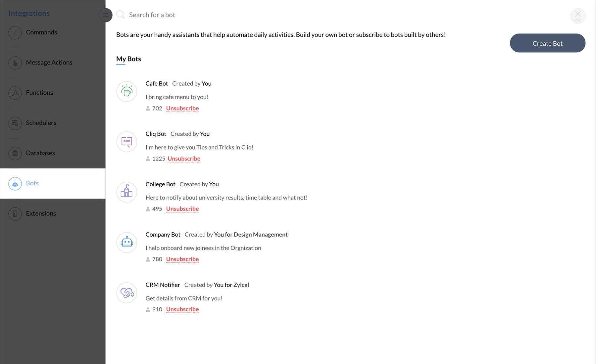Screen dimensions: 596x364
Task: Open the Cafe Bot cup avatar
Action: tap(126, 91)
